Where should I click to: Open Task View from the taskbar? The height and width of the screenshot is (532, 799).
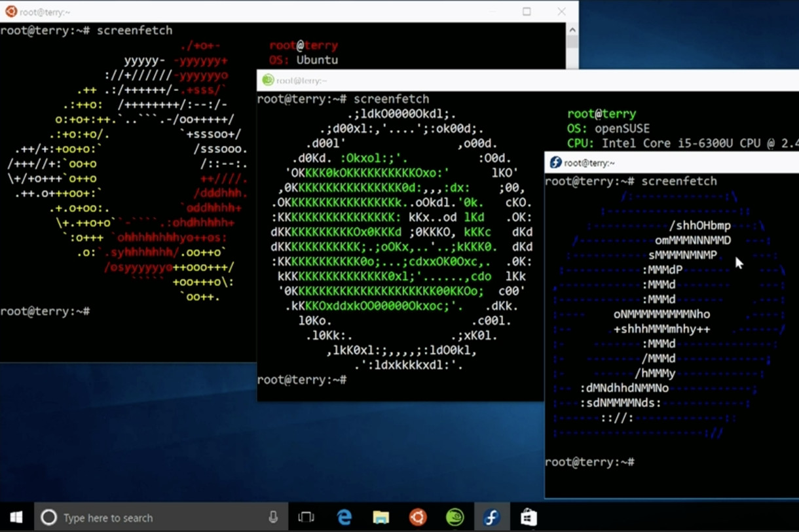[x=306, y=518]
